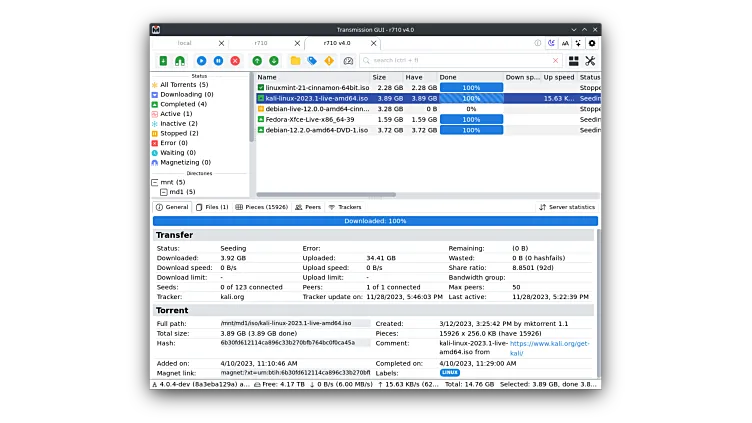Start the selected torrent with the play icon
This screenshot has width=752, height=423.
coord(201,61)
